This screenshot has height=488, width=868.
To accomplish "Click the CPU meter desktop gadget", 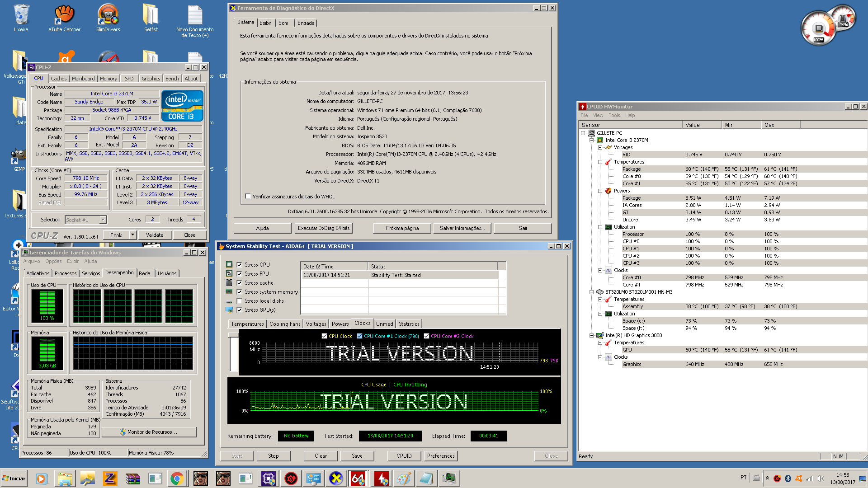I will (x=819, y=29).
